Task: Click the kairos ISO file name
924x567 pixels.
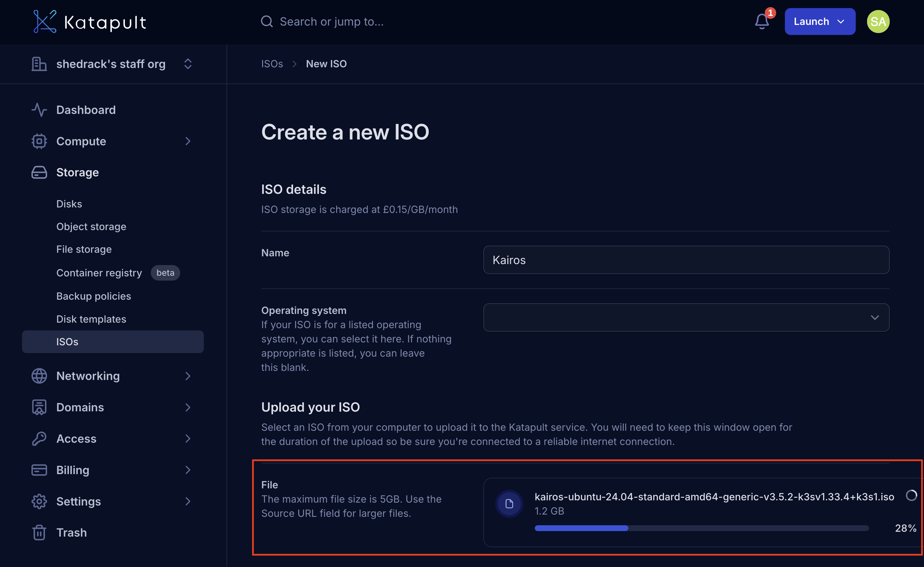Action: click(714, 496)
